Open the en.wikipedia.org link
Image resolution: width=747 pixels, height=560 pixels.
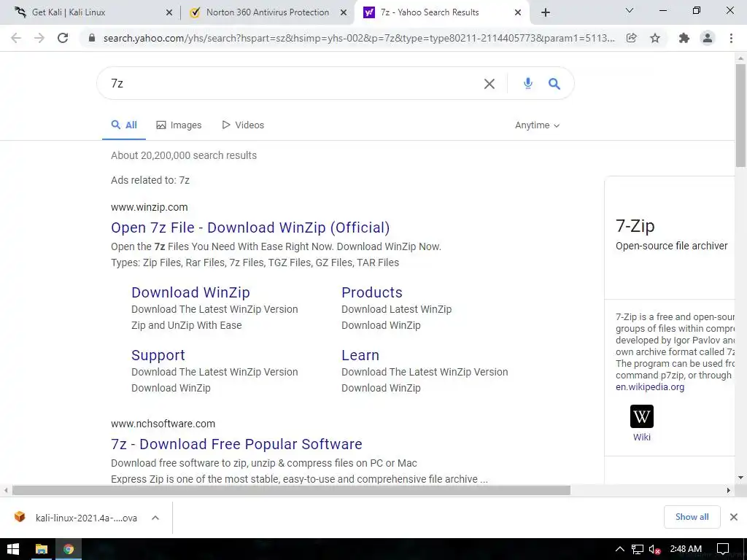coord(650,386)
